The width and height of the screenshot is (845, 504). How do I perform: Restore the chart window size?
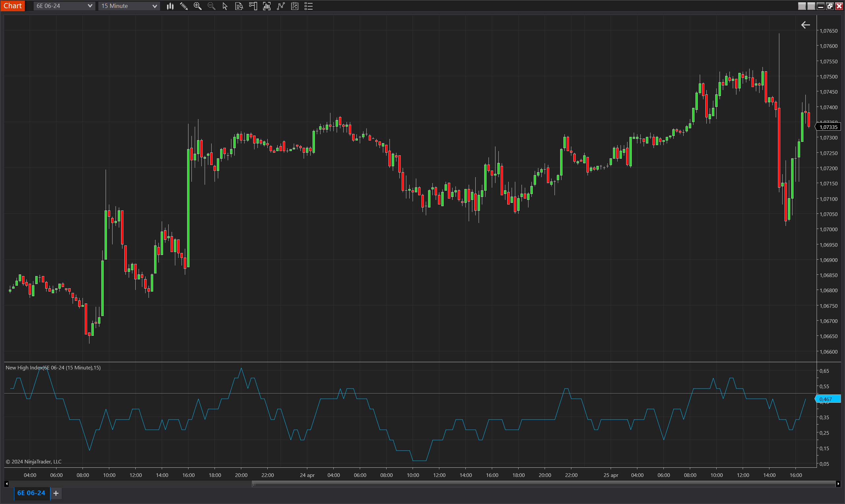(830, 6)
